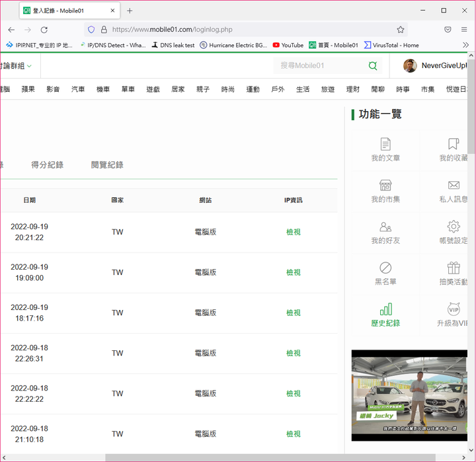Viewport: 476px width, 462px height.
Task: Open 我的好友 friends icon
Action: [385, 227]
